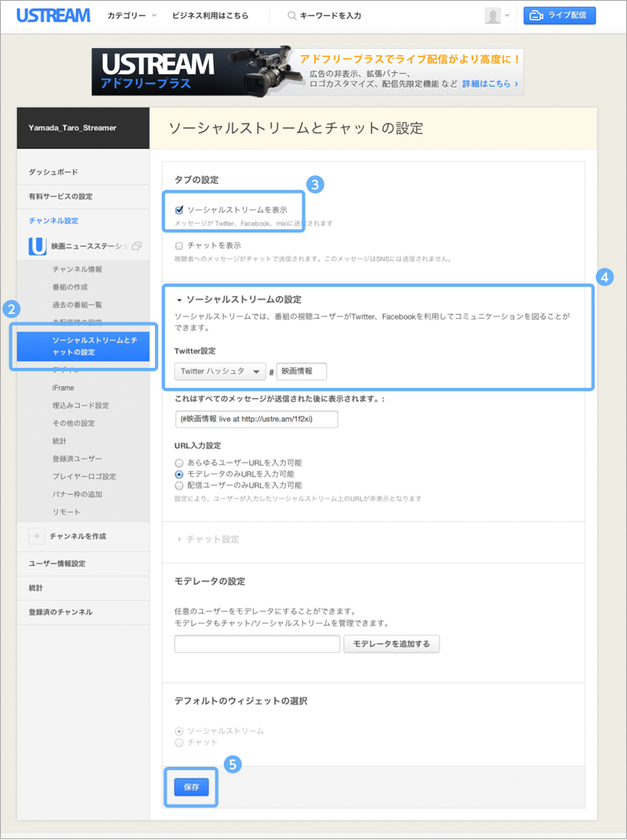Open the カテゴリー dropdown menu
This screenshot has height=840, width=627.
pos(132,15)
